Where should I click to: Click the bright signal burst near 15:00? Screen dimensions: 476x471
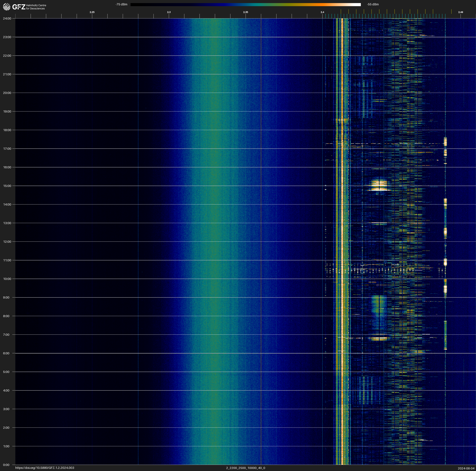tap(379, 186)
